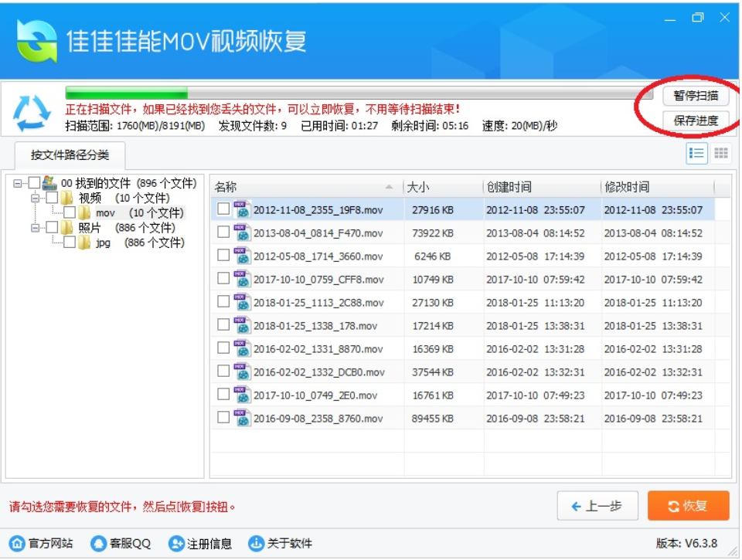Click the green app logo icon
Image resolution: width=742 pixels, height=560 pixels.
[37, 41]
